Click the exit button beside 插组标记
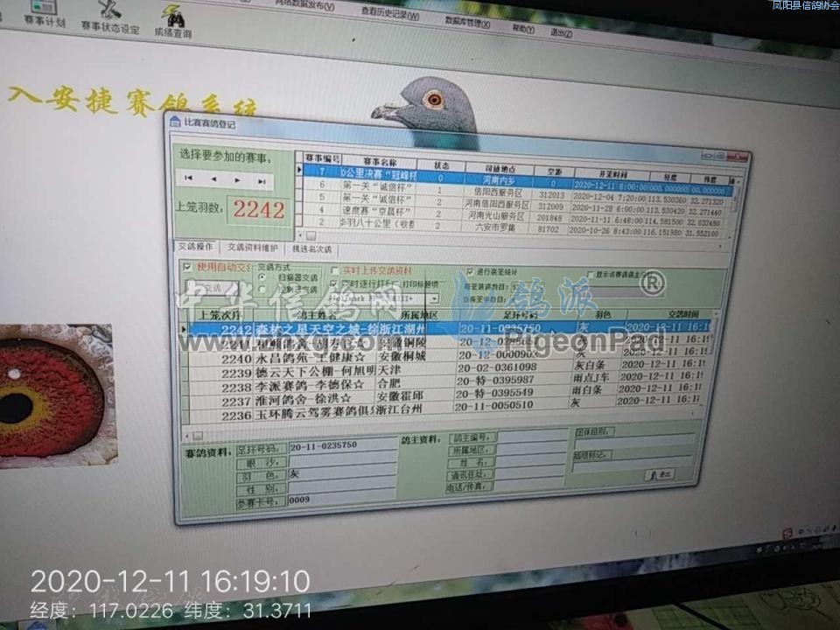The height and width of the screenshot is (630, 840). pyautogui.click(x=660, y=474)
